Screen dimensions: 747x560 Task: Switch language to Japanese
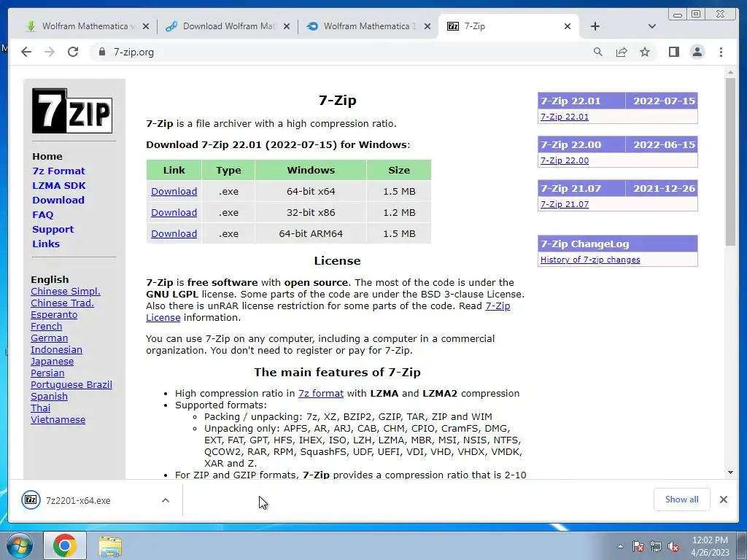pos(52,362)
